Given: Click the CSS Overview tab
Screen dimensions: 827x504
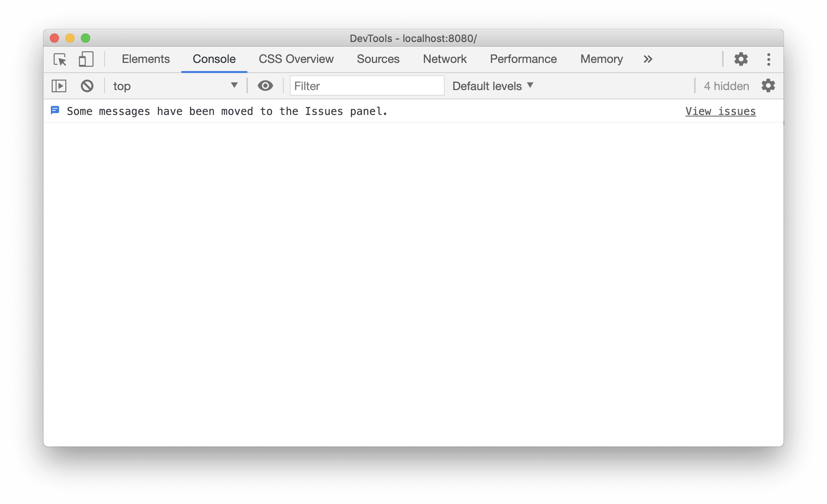Looking at the screenshot, I should point(297,58).
